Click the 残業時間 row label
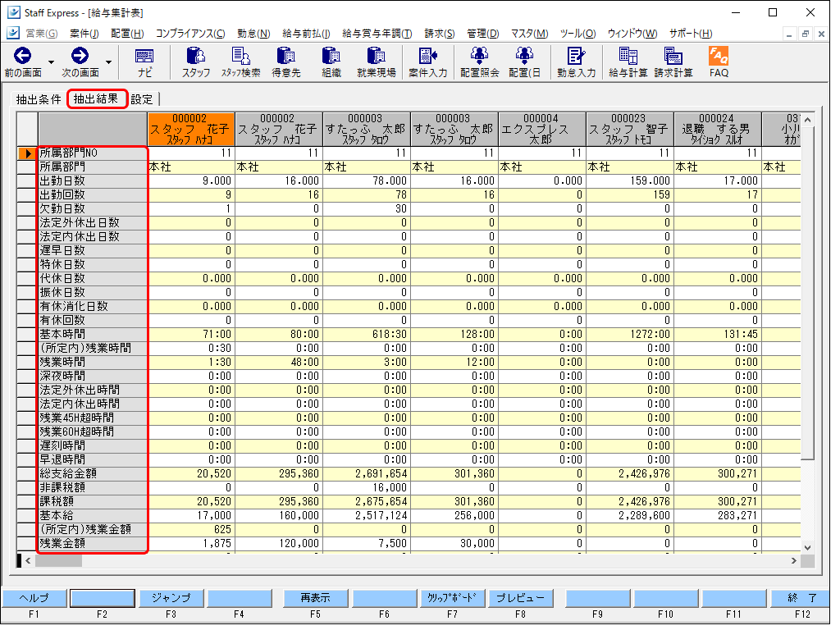Viewport: 840px width, 630px height. click(93, 362)
